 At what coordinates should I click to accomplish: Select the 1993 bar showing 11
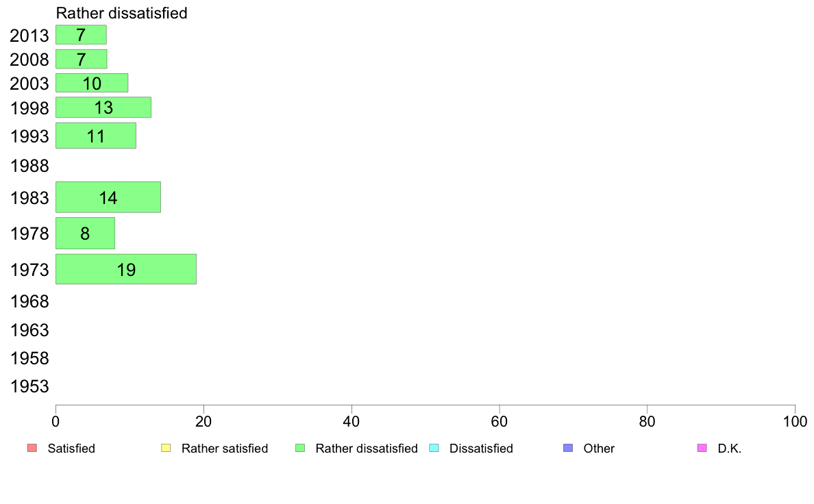pos(96,136)
